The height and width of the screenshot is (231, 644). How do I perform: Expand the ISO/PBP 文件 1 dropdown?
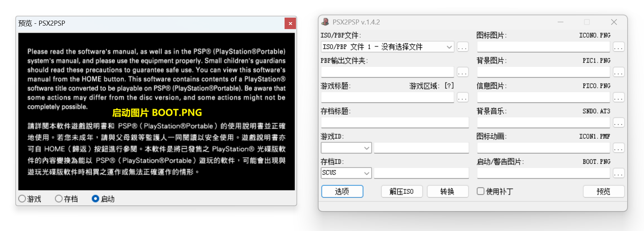click(x=449, y=47)
